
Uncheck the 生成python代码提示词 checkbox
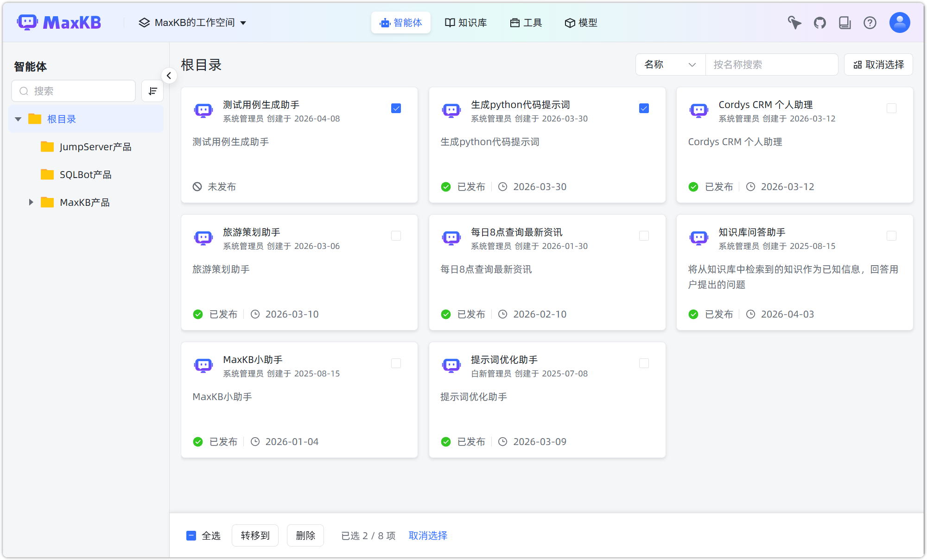tap(644, 108)
